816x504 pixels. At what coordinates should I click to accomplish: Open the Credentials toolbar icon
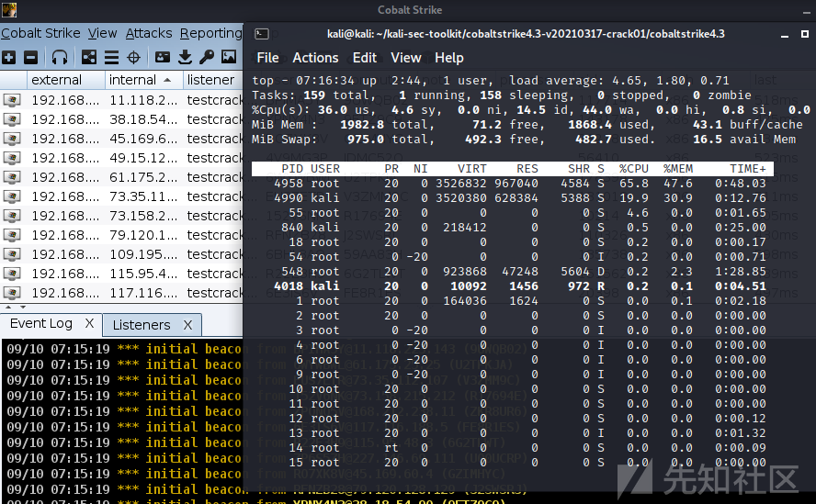tap(163, 57)
